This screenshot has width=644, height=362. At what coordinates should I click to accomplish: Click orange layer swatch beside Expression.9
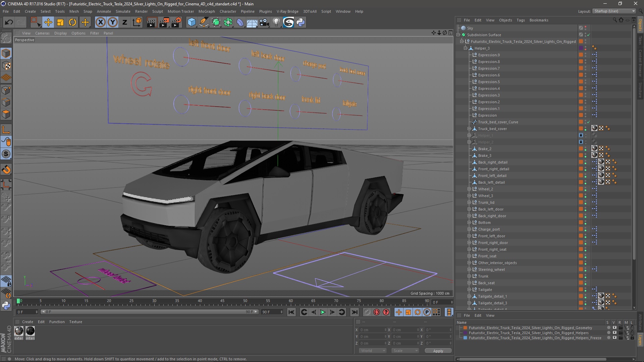[x=581, y=55]
